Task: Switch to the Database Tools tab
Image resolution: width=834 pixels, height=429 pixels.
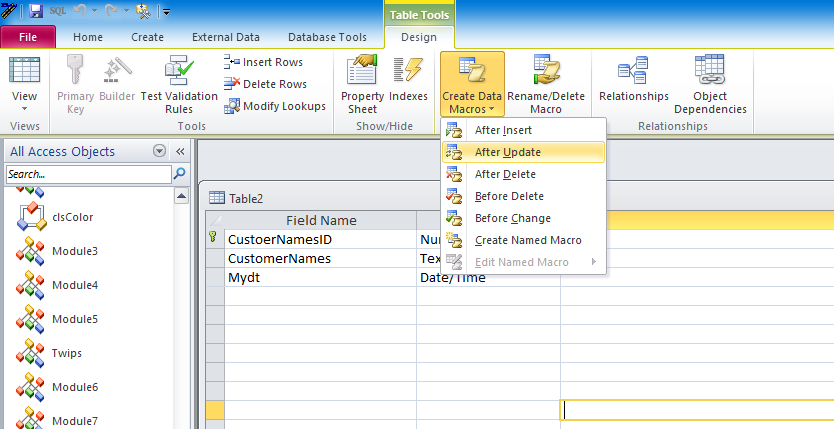Action: [327, 37]
